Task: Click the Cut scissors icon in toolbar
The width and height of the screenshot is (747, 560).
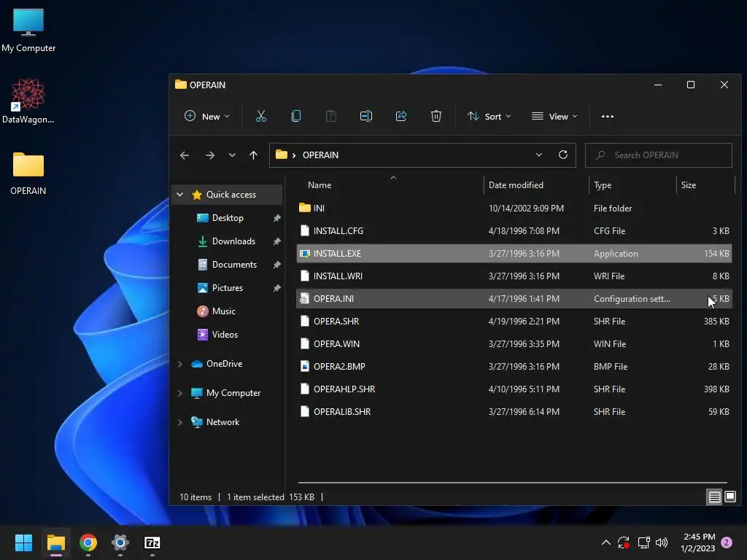Action: click(x=260, y=116)
